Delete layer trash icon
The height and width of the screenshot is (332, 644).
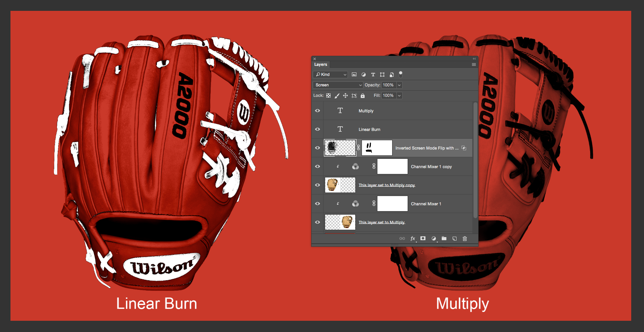pos(465,239)
